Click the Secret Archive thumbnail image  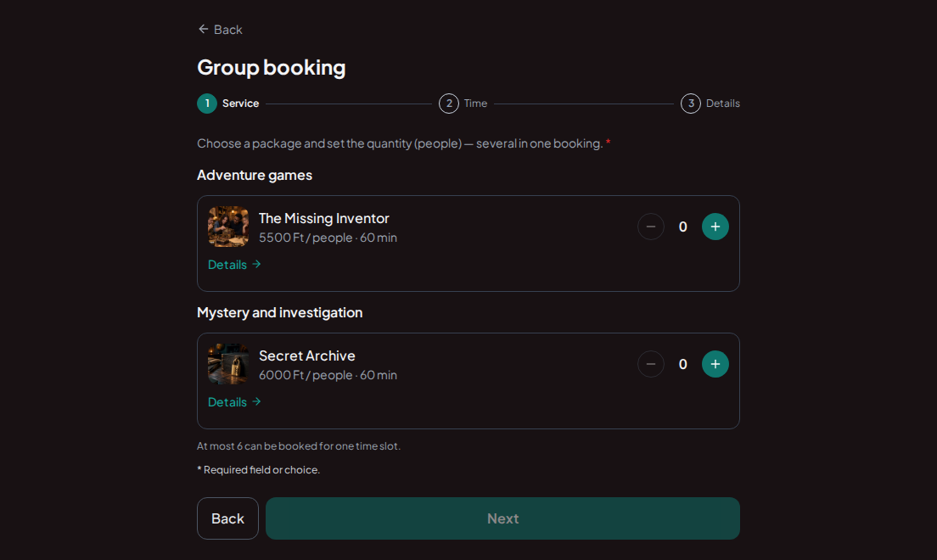228,364
